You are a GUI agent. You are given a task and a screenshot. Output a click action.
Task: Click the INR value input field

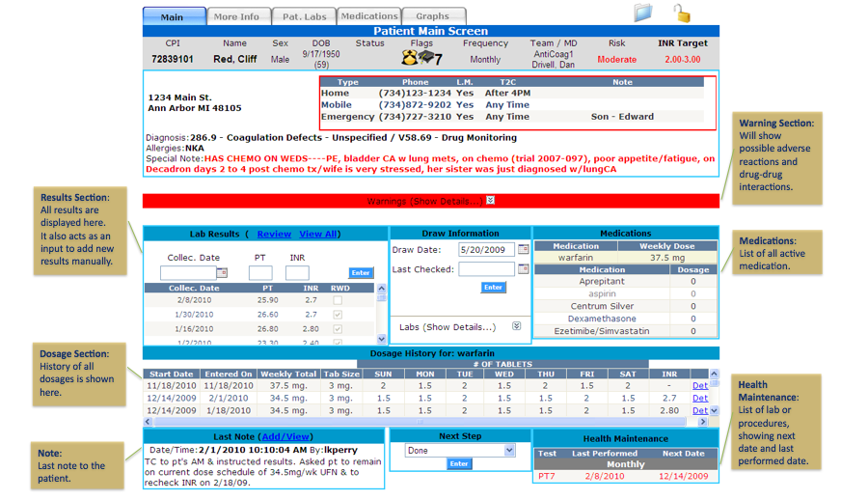pos(297,273)
